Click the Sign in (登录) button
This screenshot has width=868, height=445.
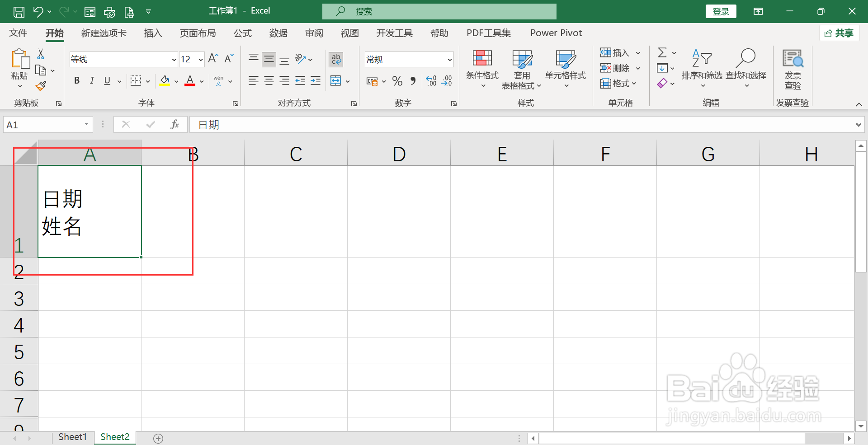(721, 12)
